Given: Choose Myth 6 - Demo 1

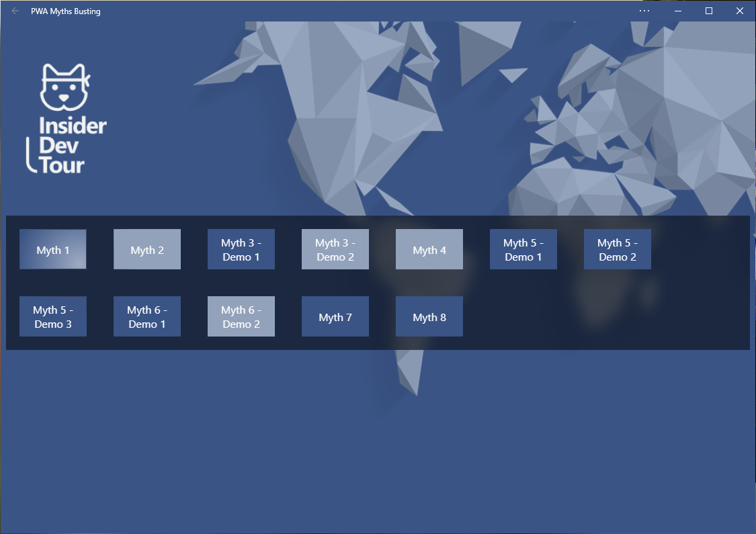Looking at the screenshot, I should (x=147, y=316).
